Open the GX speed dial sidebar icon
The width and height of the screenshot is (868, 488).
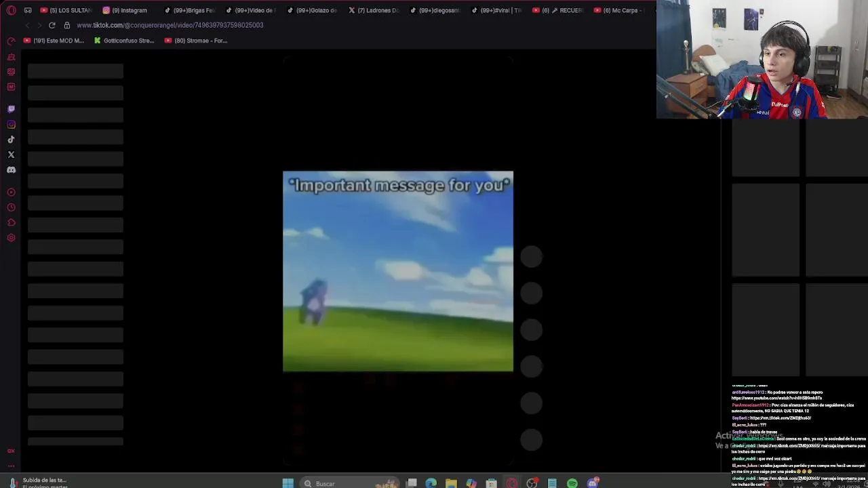click(11, 41)
